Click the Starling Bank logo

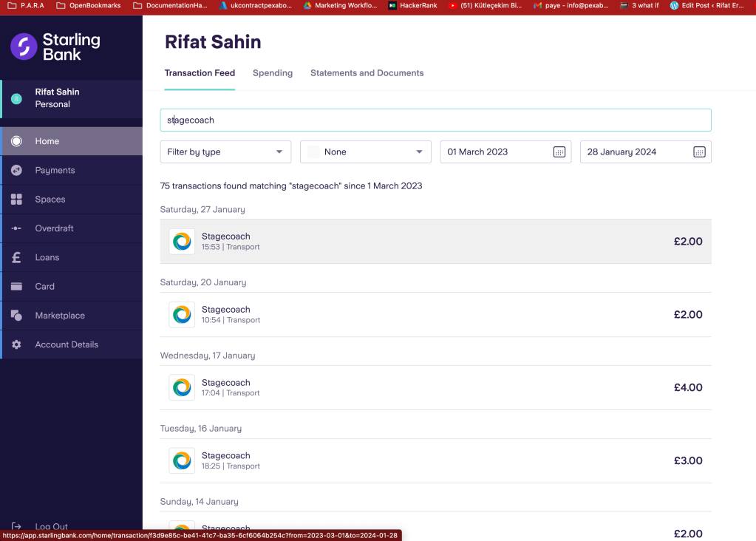tap(55, 47)
